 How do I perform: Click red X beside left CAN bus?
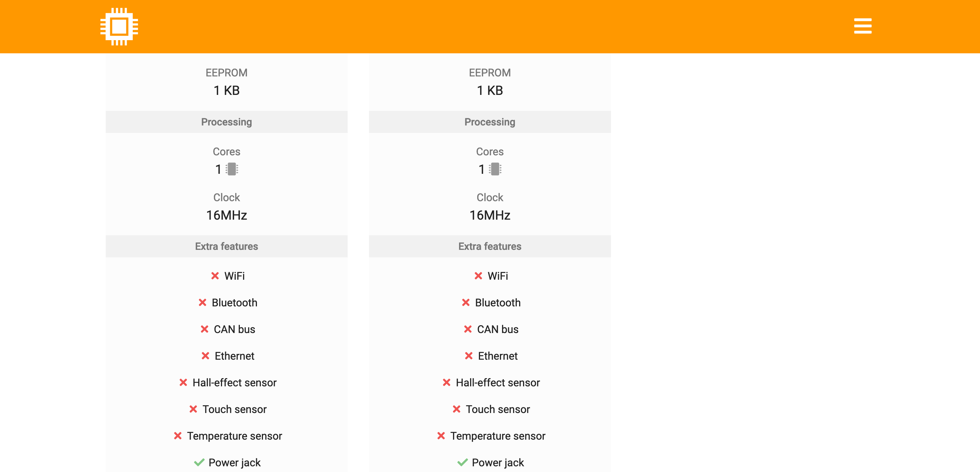coord(204,329)
